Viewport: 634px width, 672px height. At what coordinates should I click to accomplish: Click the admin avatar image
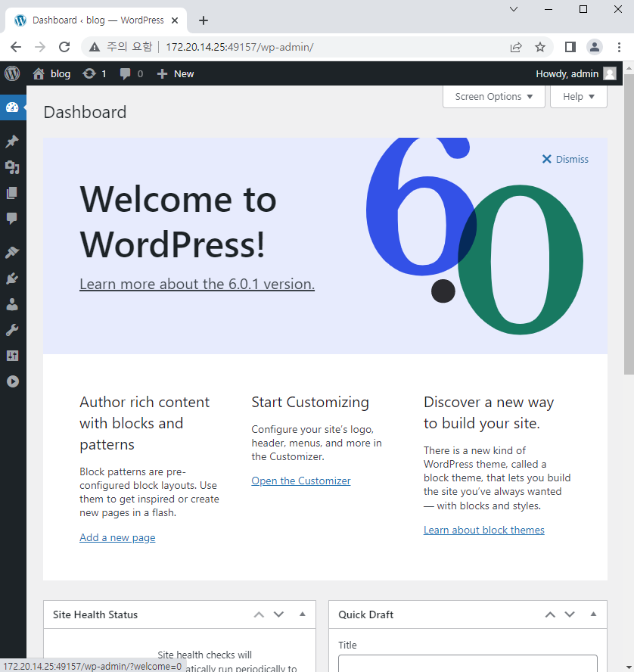(610, 73)
